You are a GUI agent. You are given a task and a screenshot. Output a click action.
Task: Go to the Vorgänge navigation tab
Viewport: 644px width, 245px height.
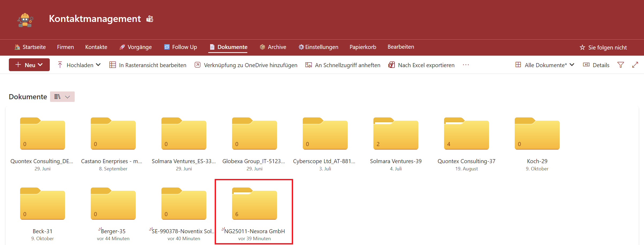point(135,47)
